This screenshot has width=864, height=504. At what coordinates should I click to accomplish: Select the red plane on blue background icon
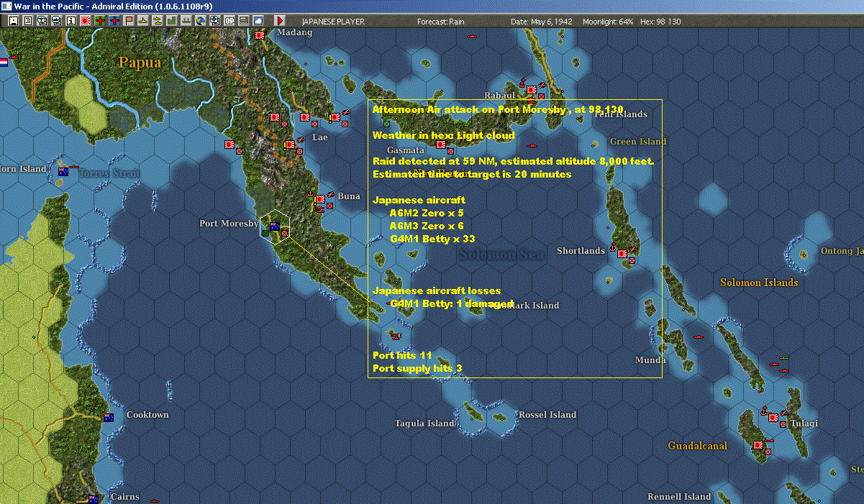[x=114, y=21]
